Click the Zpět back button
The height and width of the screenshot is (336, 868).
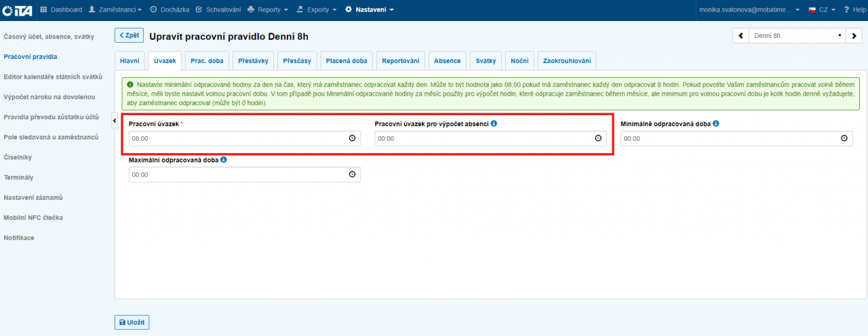pos(129,35)
